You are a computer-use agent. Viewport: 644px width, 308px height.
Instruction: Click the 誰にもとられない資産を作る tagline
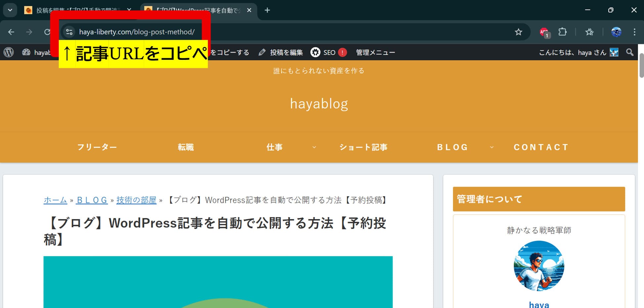click(319, 71)
